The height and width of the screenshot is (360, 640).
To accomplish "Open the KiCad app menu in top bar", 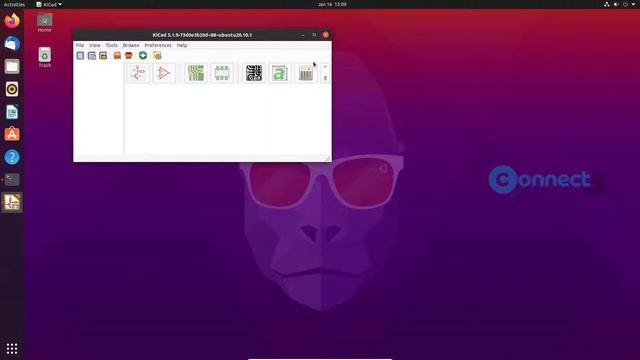I will pos(49,4).
